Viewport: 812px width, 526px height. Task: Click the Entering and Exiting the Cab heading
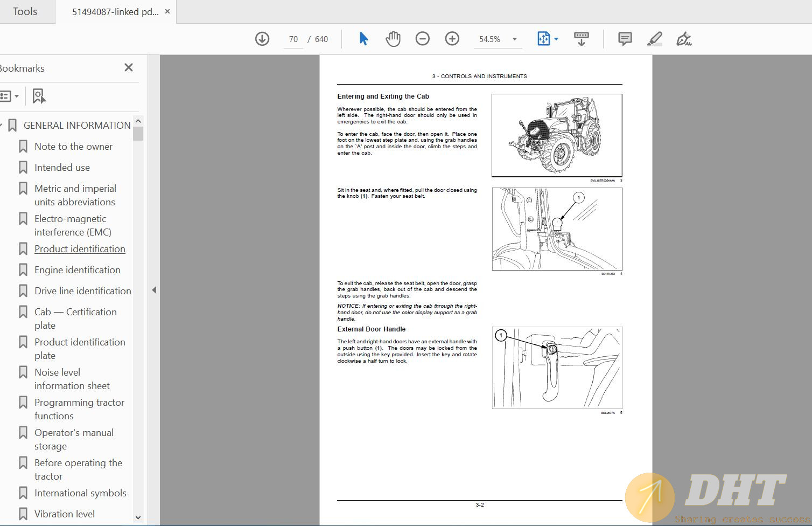pyautogui.click(x=383, y=96)
